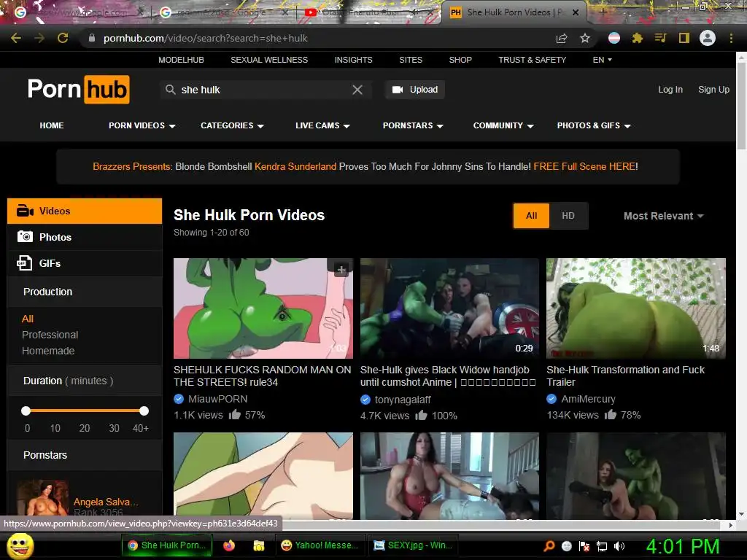Click the Log In link
Screen dimensions: 747x560
pyautogui.click(x=670, y=90)
